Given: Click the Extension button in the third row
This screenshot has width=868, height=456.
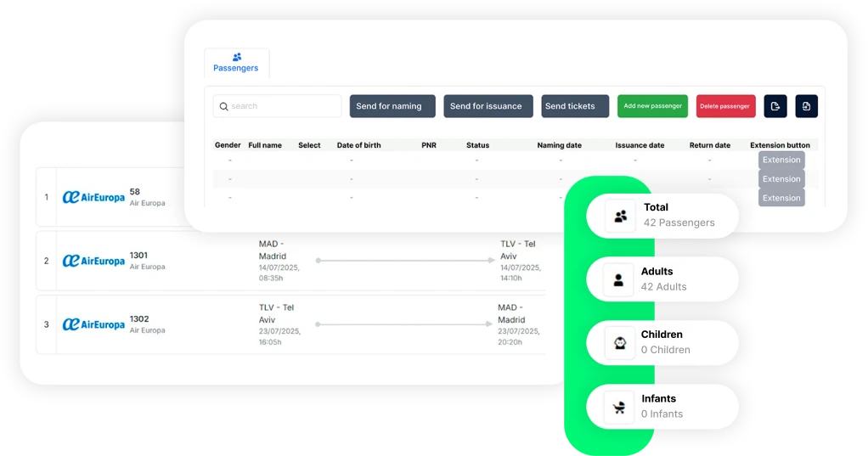Looking at the screenshot, I should pyautogui.click(x=781, y=198).
